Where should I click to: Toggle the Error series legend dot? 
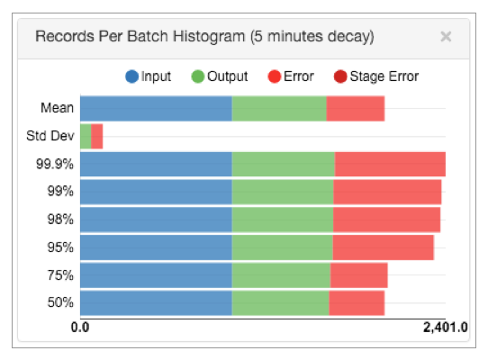pos(274,76)
